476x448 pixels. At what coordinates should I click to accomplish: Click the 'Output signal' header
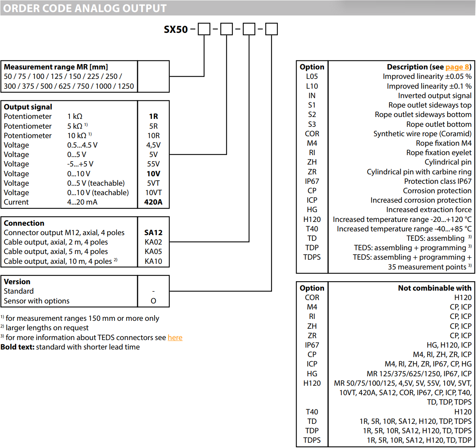(28, 107)
